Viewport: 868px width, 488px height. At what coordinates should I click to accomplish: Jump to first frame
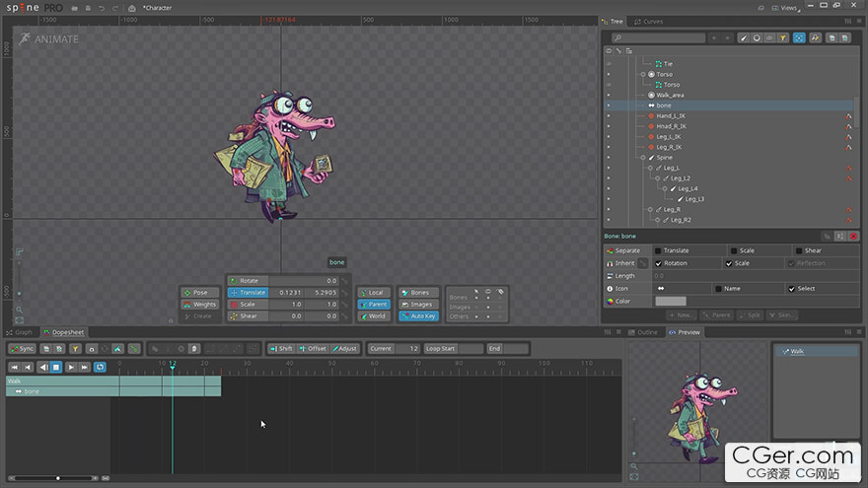pyautogui.click(x=15, y=368)
